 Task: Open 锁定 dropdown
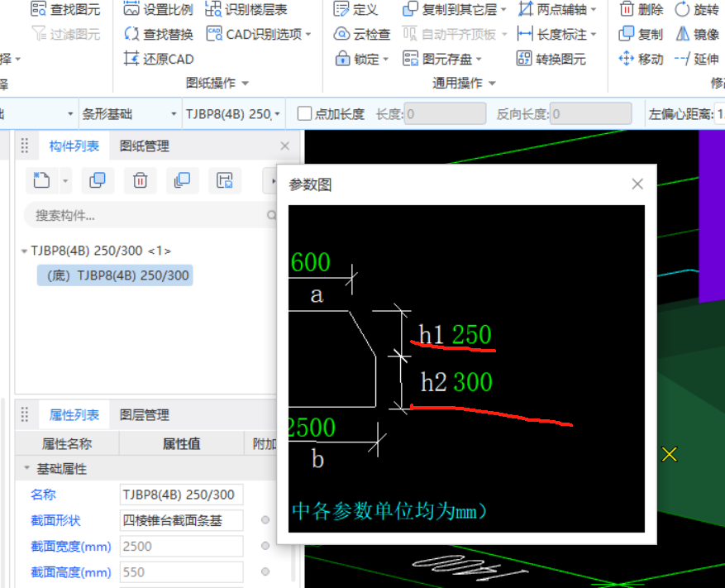click(x=385, y=60)
